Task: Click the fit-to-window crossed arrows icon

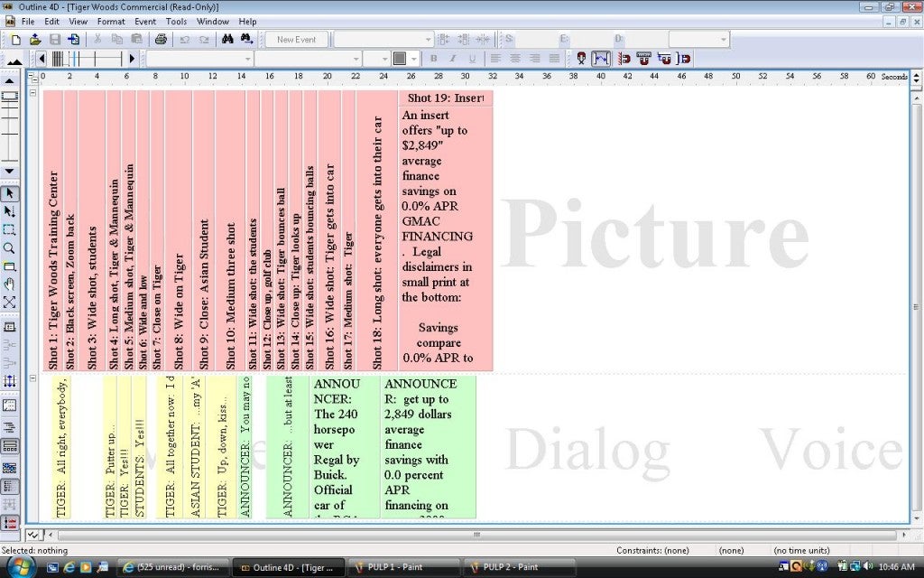Action: coord(9,303)
